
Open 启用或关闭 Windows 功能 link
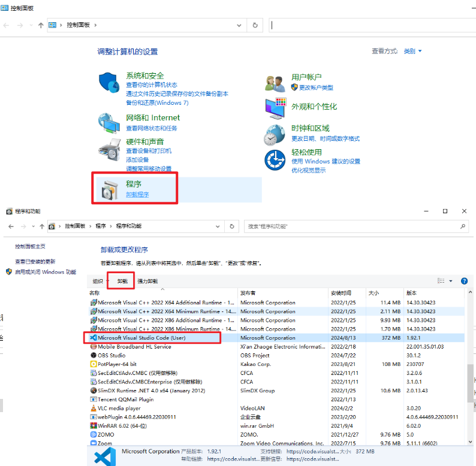tap(46, 272)
